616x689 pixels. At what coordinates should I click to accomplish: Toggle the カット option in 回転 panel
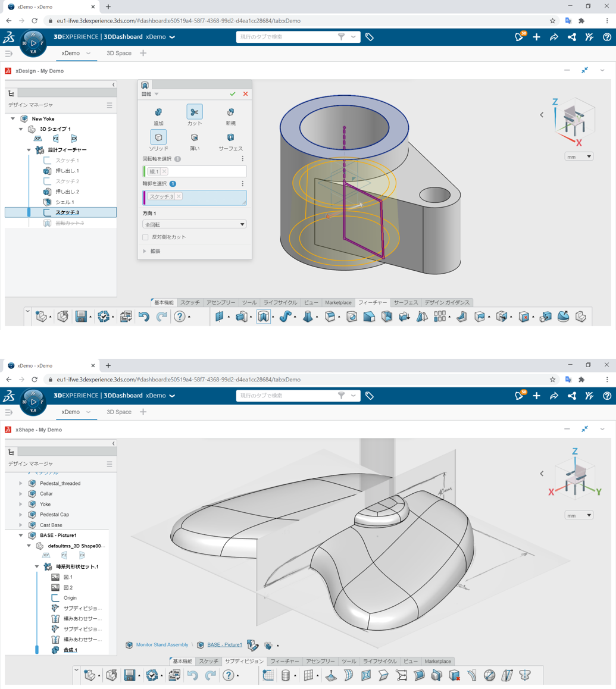[x=195, y=115]
